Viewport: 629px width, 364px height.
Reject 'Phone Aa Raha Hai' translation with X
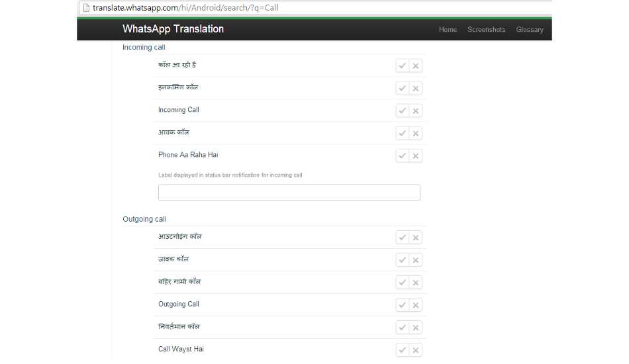click(x=416, y=156)
